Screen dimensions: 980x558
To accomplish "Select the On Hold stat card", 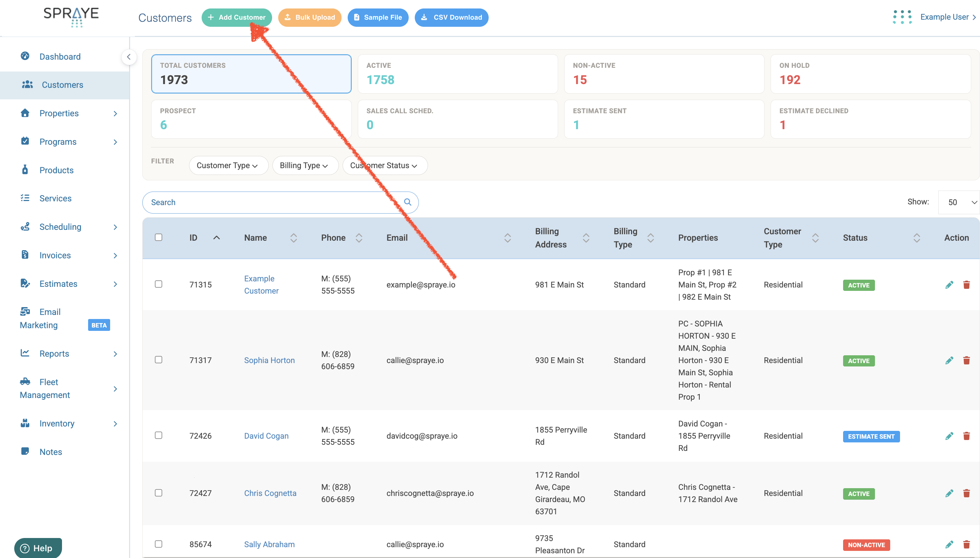I will pos(870,74).
